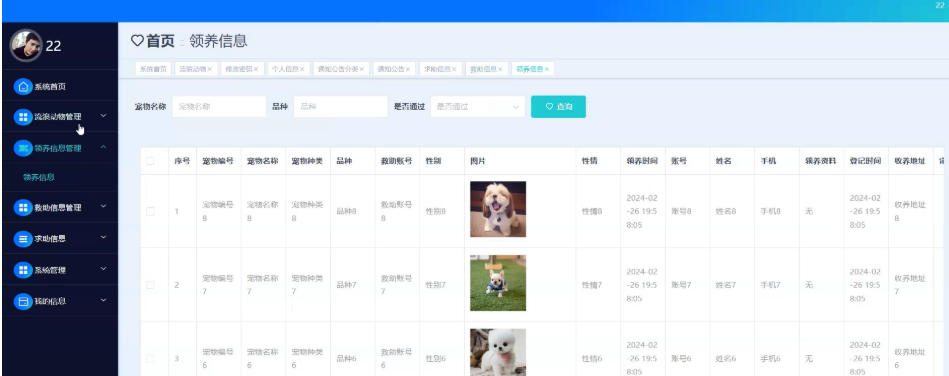Check the checkbox for row 3
This screenshot has width=949, height=376.
click(150, 358)
